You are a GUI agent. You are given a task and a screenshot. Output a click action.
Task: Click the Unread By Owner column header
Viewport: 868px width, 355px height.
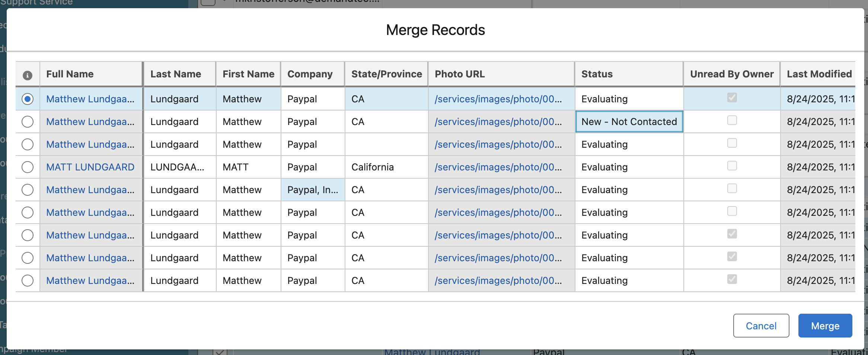click(731, 74)
